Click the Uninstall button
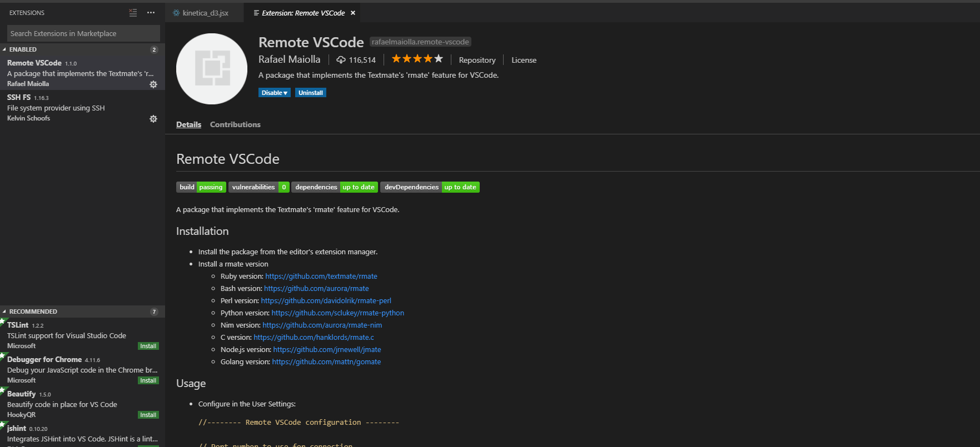 coord(311,93)
